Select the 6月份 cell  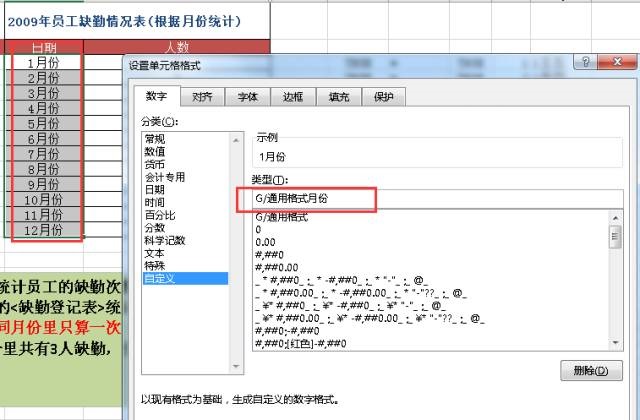[x=44, y=138]
